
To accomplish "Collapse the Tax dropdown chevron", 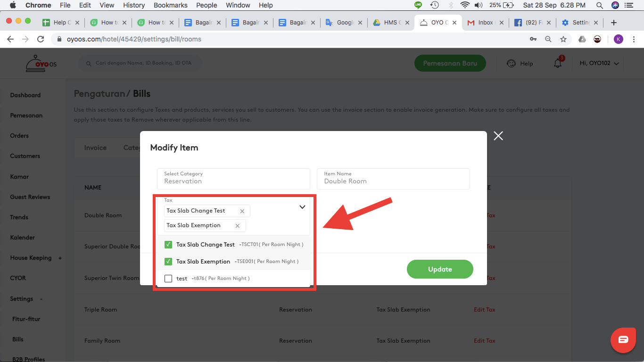I will click(x=302, y=207).
